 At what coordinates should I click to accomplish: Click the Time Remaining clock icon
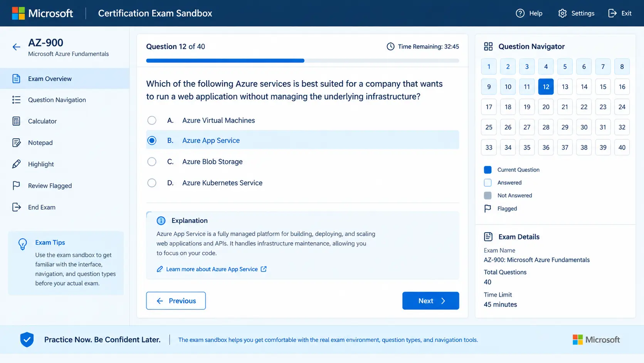pyautogui.click(x=390, y=47)
